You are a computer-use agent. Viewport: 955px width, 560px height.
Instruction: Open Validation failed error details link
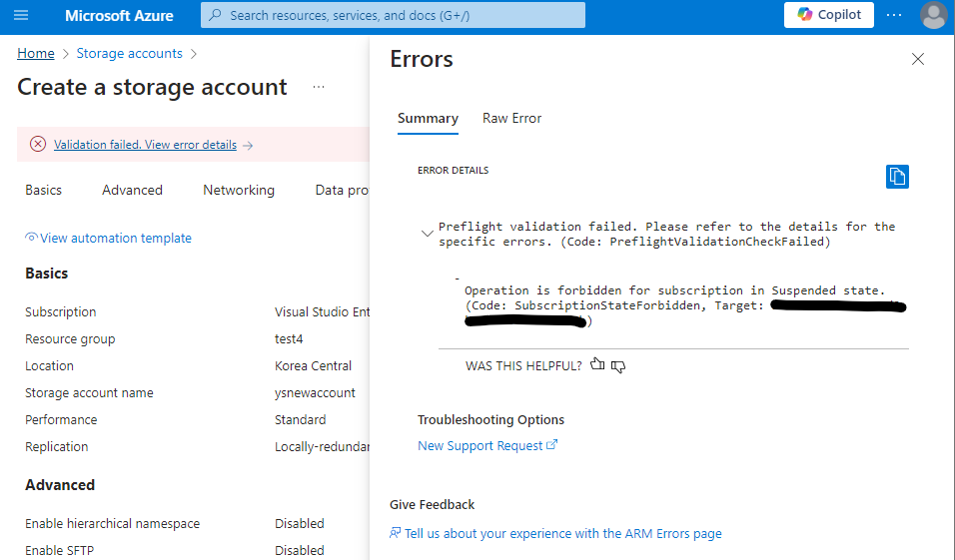point(145,145)
